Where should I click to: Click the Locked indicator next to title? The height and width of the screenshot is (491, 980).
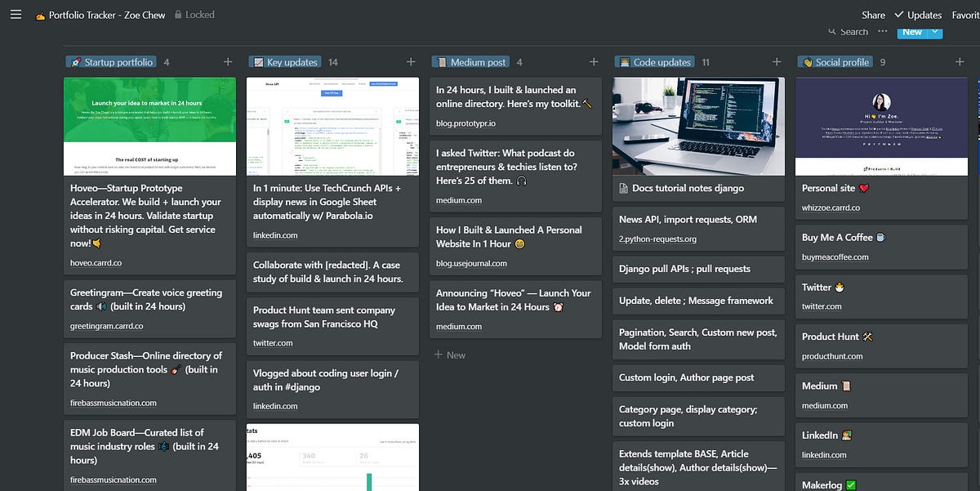194,15
